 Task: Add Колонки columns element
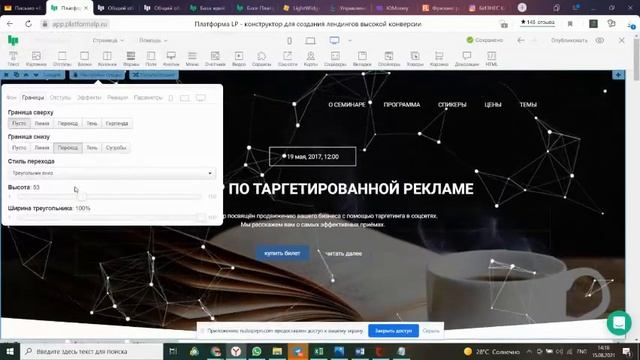107,59
